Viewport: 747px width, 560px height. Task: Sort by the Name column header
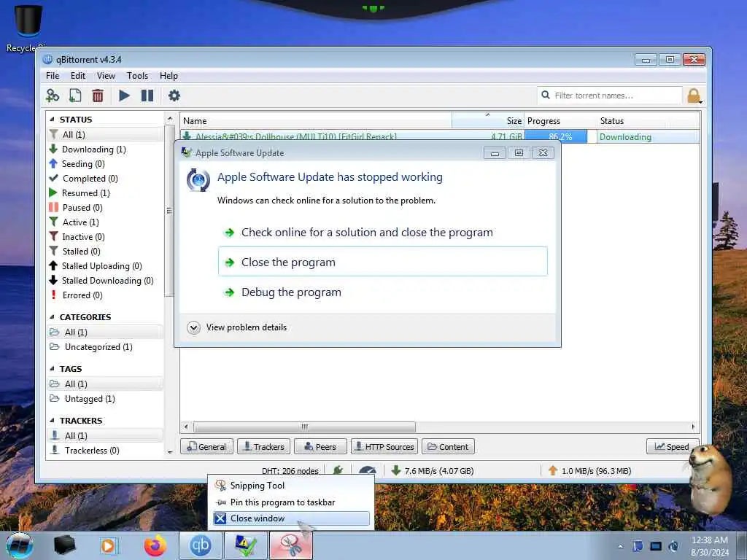coord(315,121)
